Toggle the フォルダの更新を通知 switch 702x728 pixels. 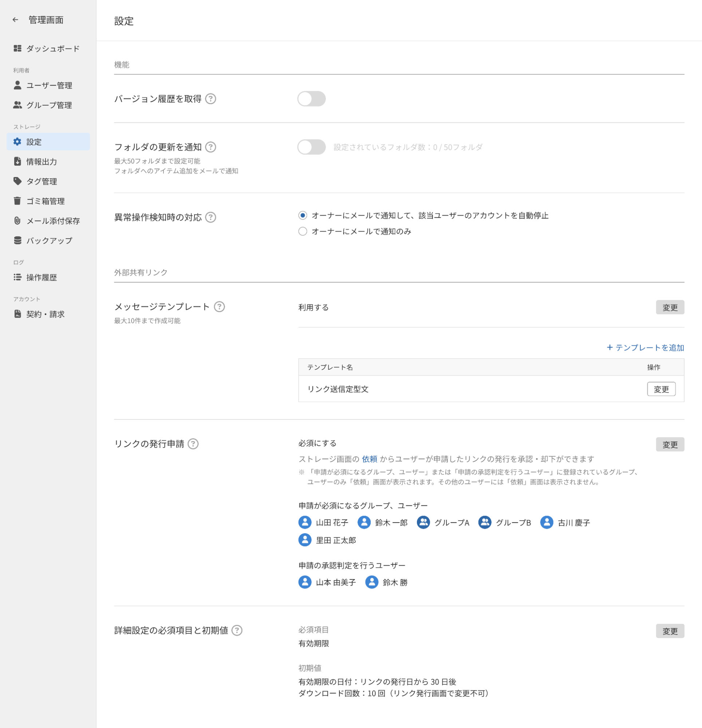[x=311, y=147]
